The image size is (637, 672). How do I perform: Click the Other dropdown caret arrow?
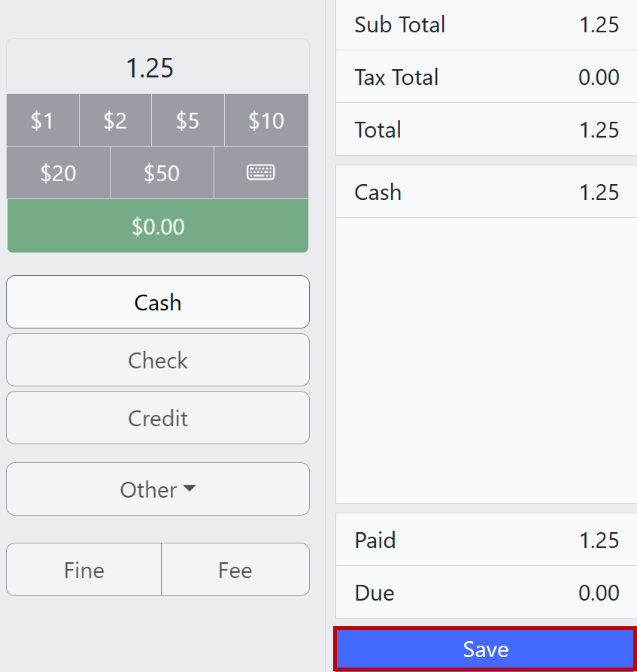tap(190, 489)
